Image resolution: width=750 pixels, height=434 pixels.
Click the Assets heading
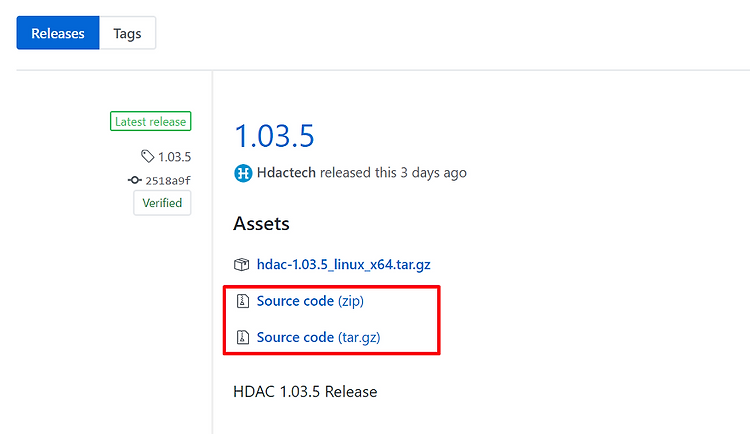pyautogui.click(x=261, y=223)
